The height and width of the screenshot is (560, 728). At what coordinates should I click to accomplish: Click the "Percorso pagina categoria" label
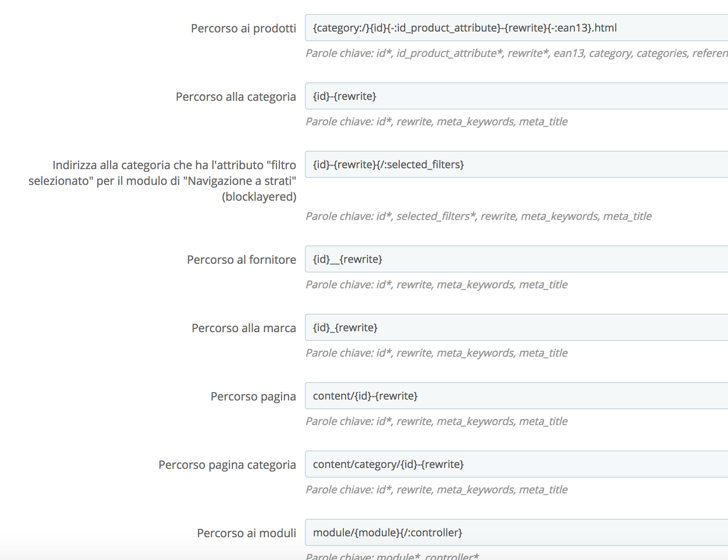pyautogui.click(x=227, y=465)
